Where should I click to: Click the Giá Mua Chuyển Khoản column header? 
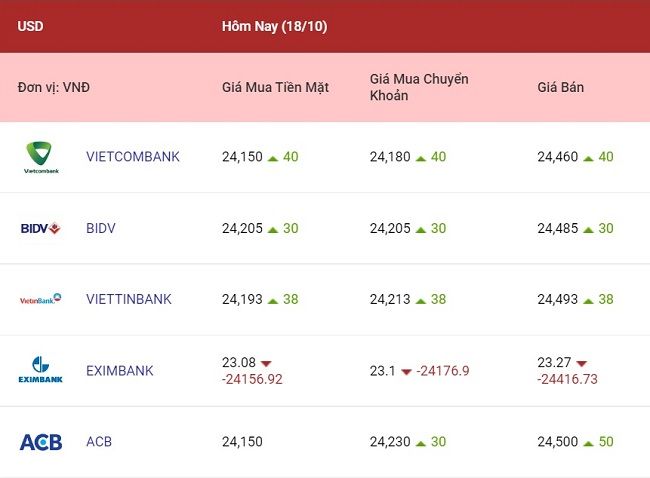pyautogui.click(x=419, y=87)
